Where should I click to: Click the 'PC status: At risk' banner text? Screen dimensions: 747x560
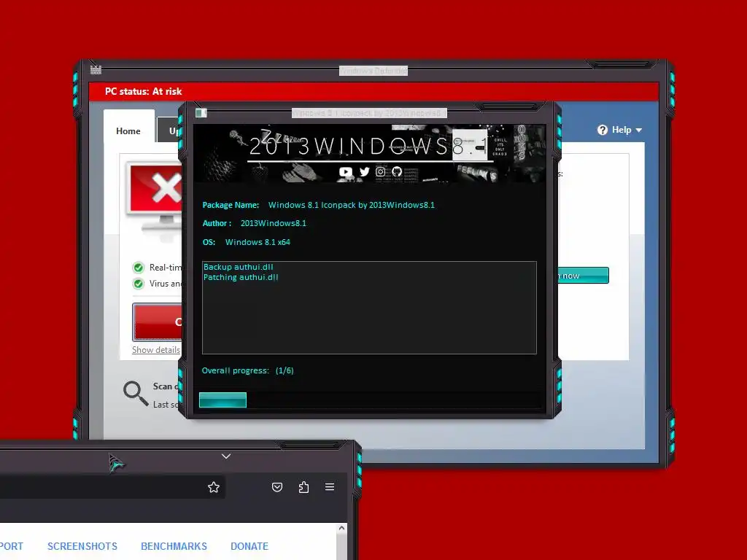click(x=144, y=91)
